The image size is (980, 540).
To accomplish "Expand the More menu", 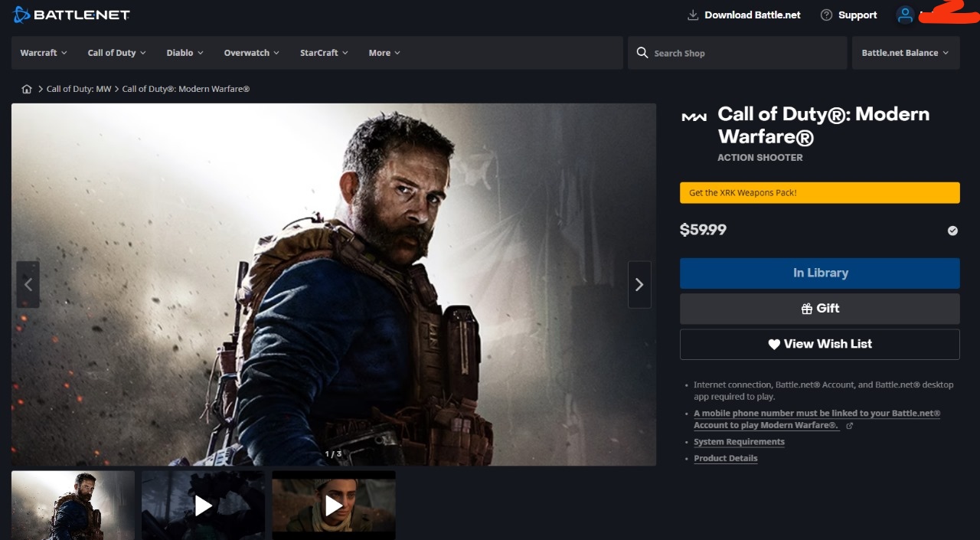I will point(384,53).
